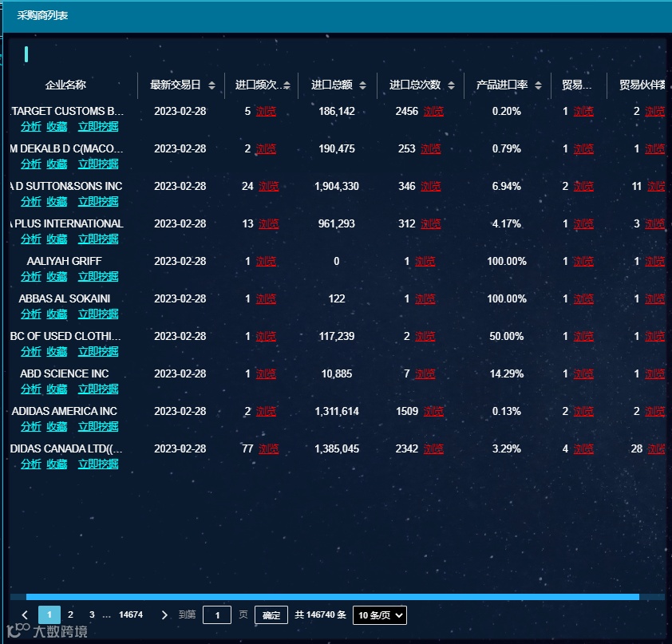Select the 共 146740 条 total count text

320,614
